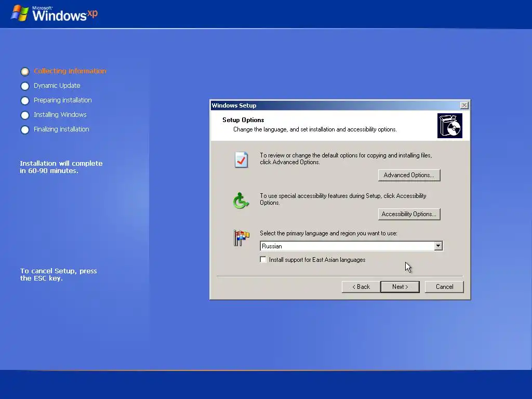Screen dimensions: 532x399
Task: Click the 'Finalizing installation' text
Action: tap(61, 129)
